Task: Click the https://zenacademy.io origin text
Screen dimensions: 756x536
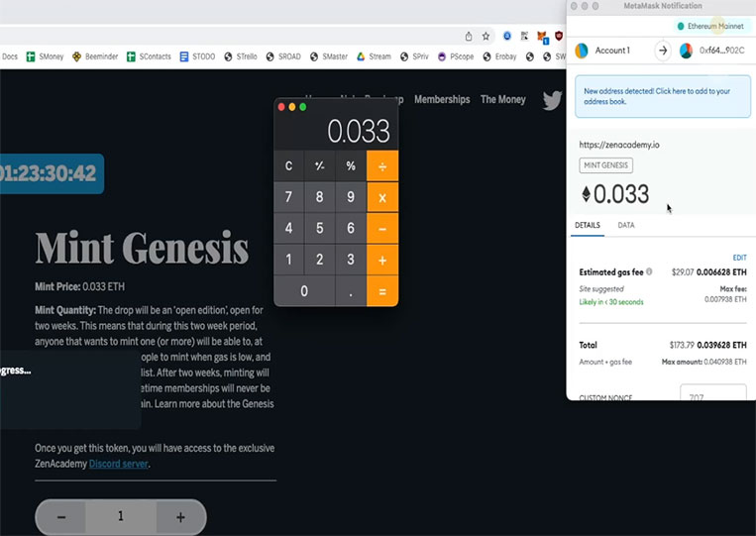Action: click(x=619, y=145)
